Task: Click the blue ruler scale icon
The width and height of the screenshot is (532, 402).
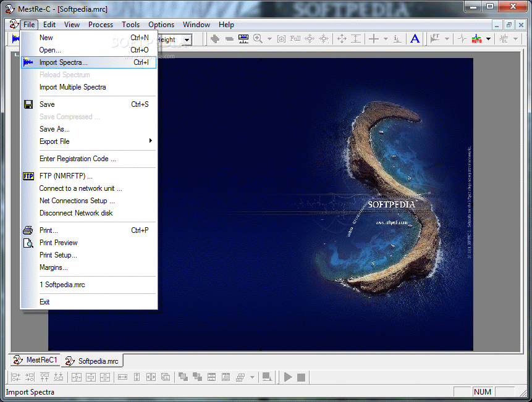Action: [243, 39]
